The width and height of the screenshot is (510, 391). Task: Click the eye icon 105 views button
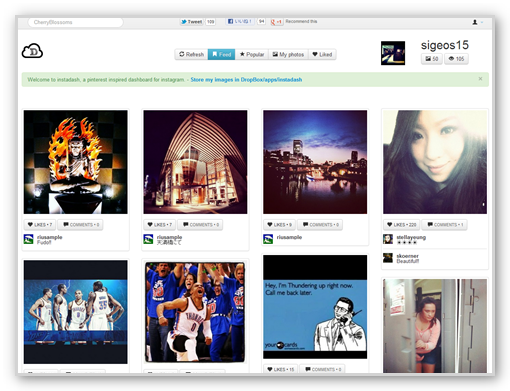pos(456,59)
